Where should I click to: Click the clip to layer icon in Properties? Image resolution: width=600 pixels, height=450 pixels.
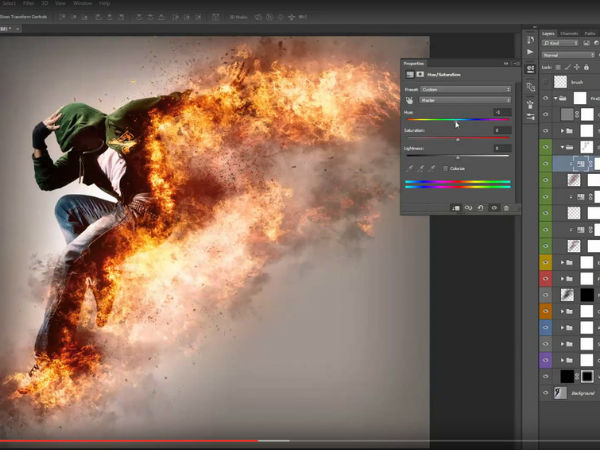click(456, 208)
